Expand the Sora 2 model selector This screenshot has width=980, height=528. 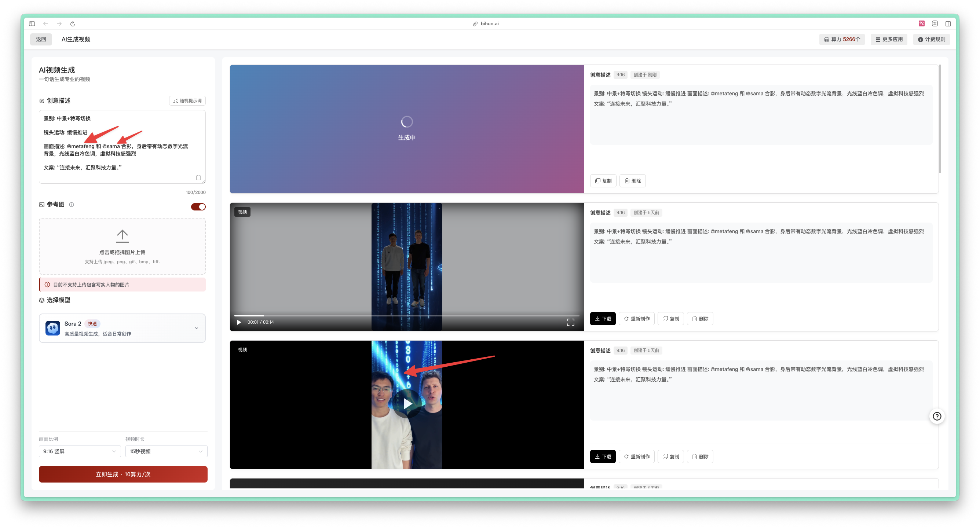point(122,328)
